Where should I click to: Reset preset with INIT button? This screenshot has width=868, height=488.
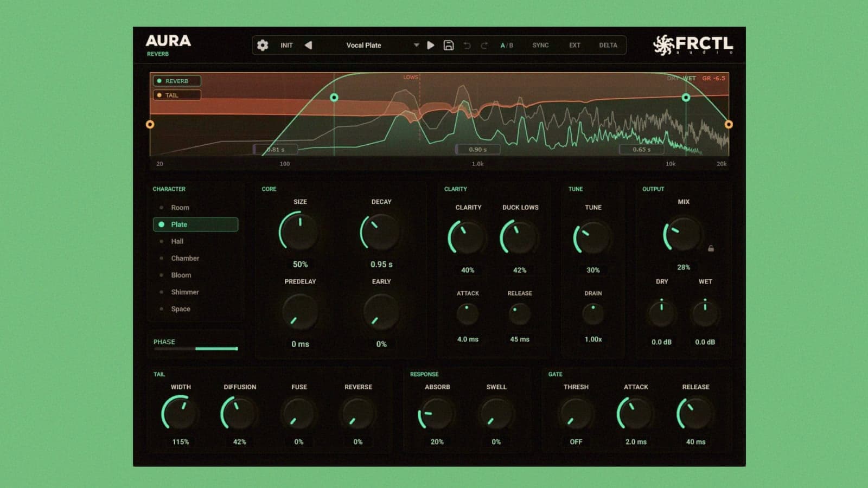click(286, 45)
